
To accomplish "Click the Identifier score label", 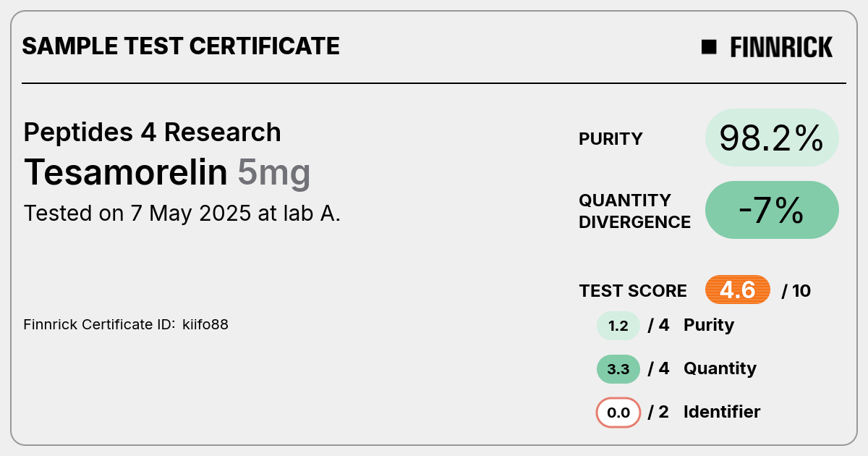I will click(722, 412).
